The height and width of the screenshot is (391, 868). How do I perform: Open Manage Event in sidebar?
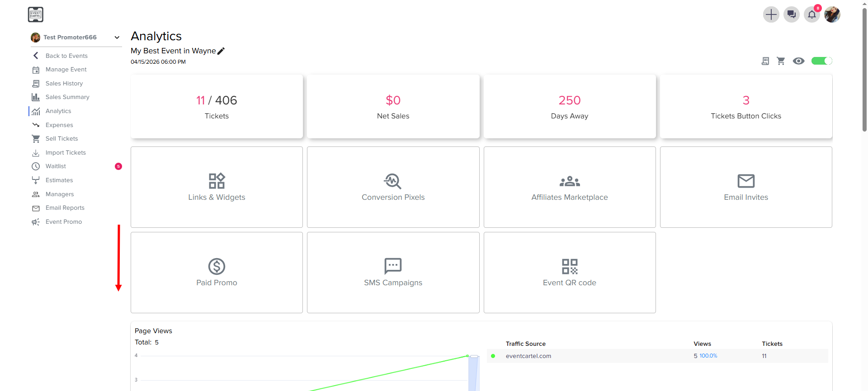tap(66, 70)
